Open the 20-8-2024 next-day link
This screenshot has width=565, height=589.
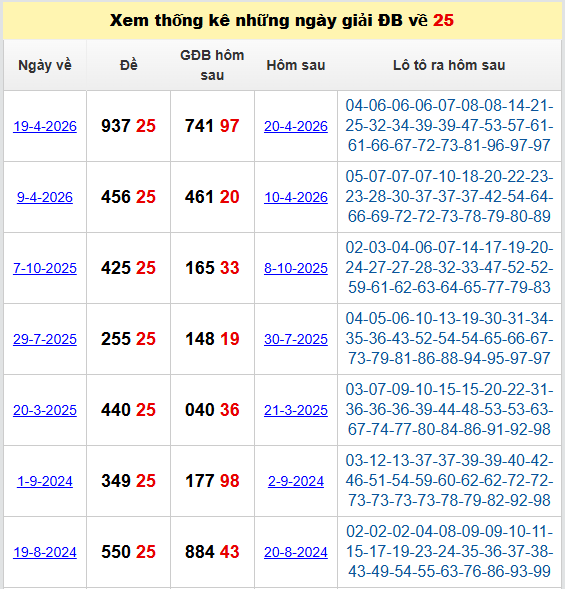click(x=296, y=552)
